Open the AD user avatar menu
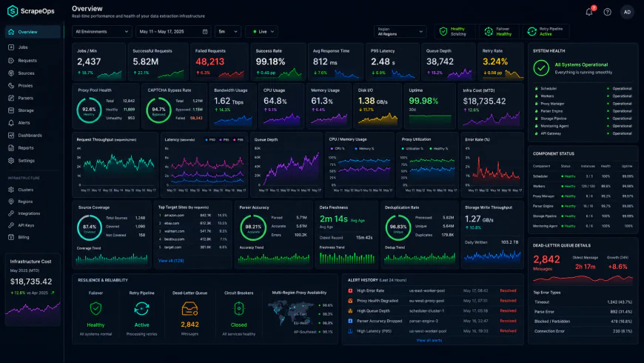The image size is (644, 363). [x=627, y=12]
